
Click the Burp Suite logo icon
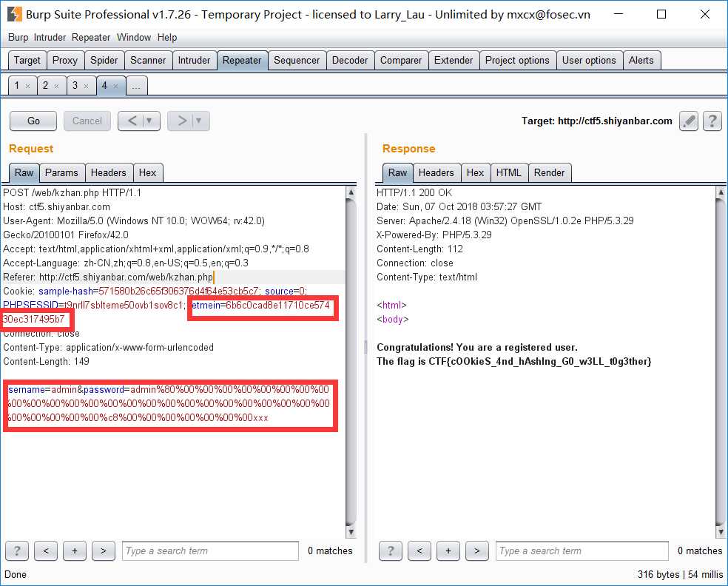[x=14, y=14]
